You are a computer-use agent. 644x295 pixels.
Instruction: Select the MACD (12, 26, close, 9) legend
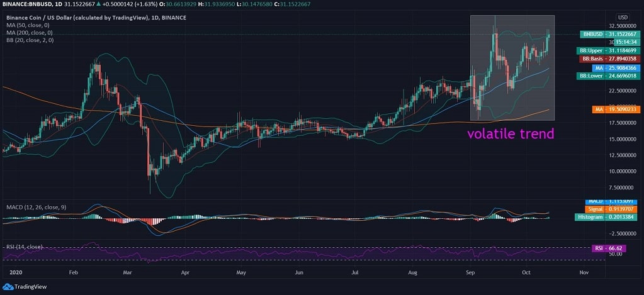(36, 207)
